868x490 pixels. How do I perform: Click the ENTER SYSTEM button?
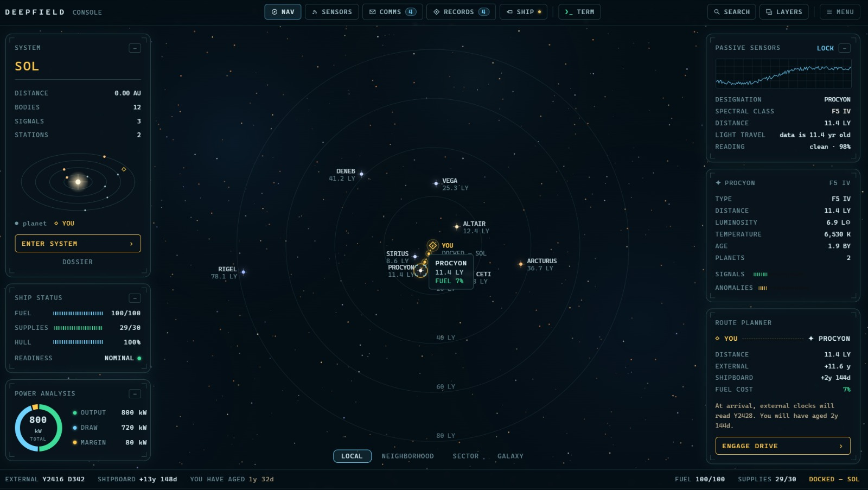(78, 244)
